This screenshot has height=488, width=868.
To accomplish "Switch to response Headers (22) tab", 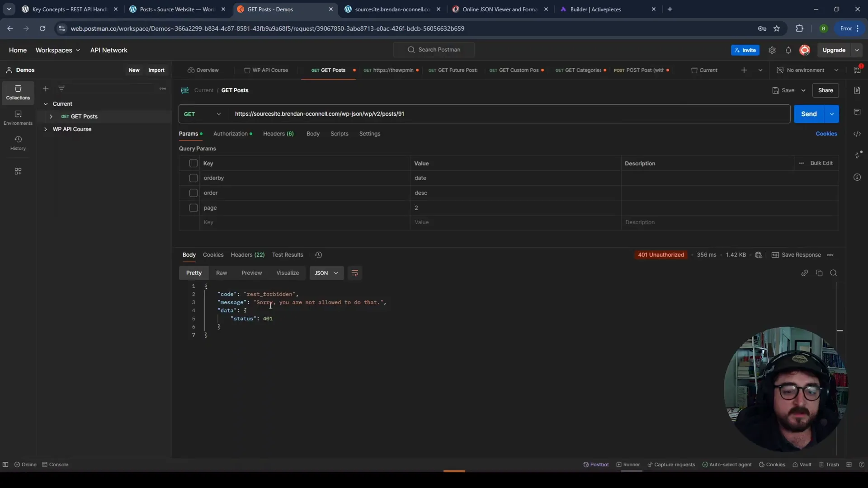I will tap(248, 255).
